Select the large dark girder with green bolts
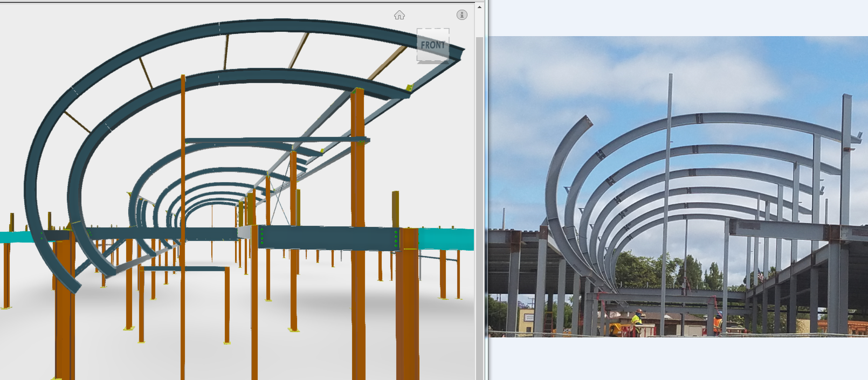Image resolution: width=868 pixels, height=380 pixels. 328,238
